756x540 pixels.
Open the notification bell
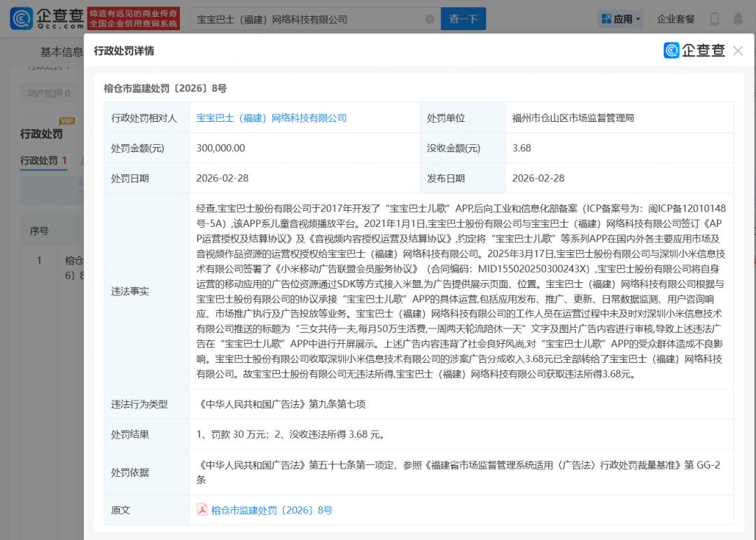pos(738,19)
